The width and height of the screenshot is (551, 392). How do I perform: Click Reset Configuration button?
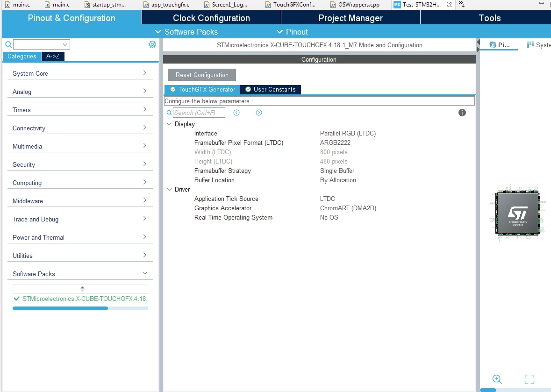202,75
